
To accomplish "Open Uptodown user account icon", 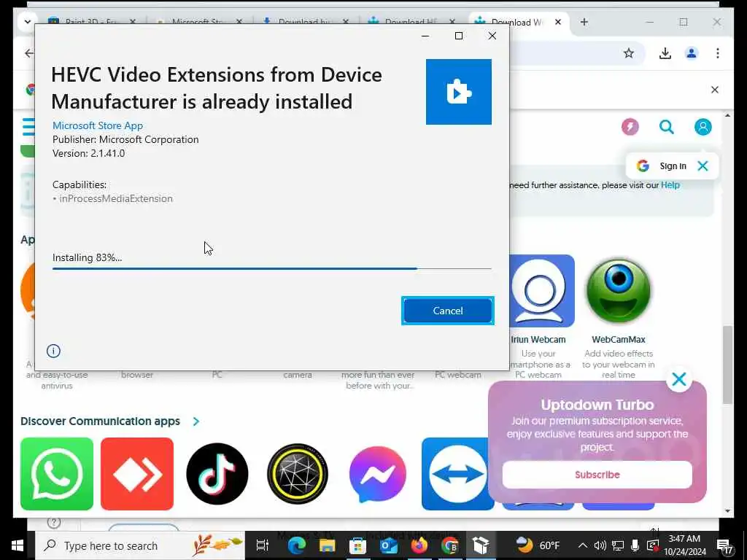I will pos(703,127).
